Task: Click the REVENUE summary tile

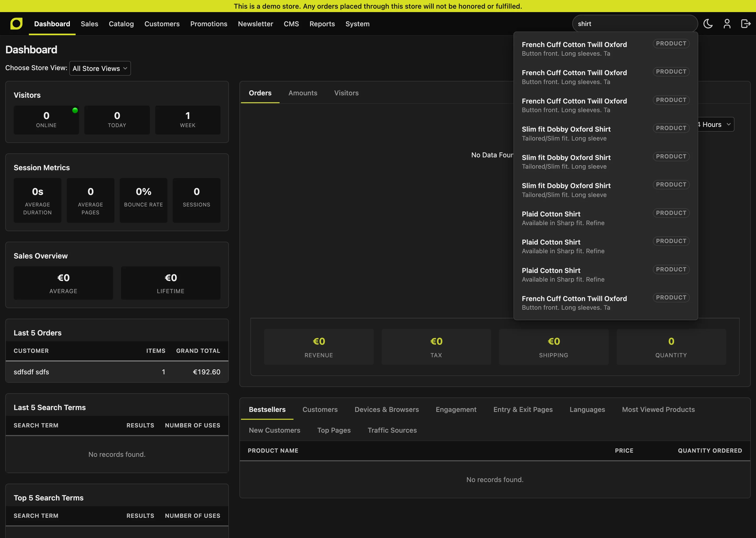Action: coord(319,347)
